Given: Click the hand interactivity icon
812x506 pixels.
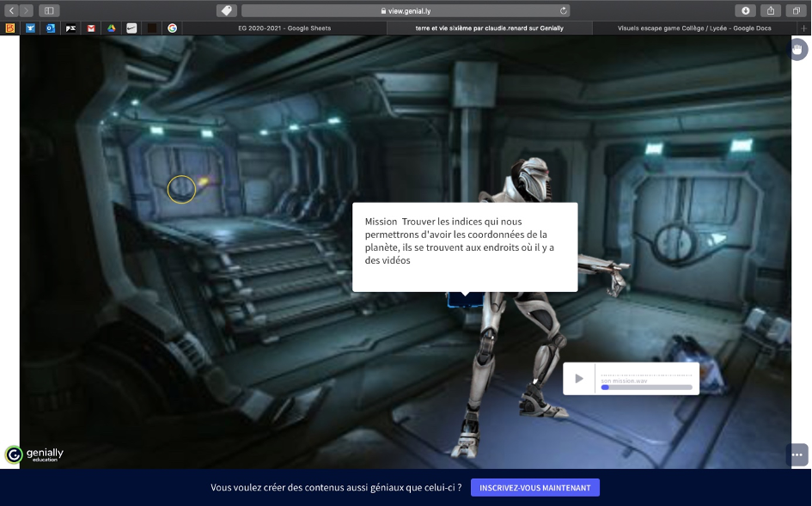Looking at the screenshot, I should (x=798, y=50).
